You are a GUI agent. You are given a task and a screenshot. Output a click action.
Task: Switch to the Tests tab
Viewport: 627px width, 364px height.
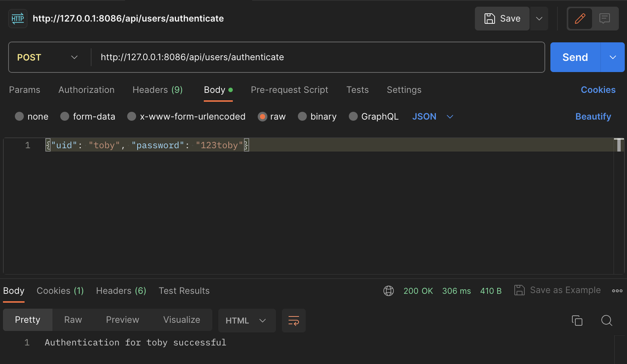358,90
